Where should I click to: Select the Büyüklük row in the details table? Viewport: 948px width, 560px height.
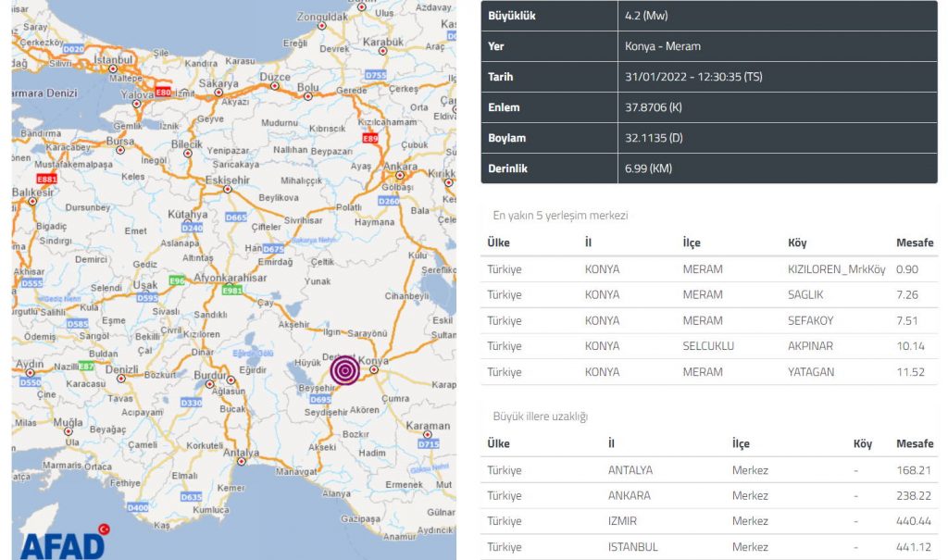pyautogui.click(x=708, y=16)
